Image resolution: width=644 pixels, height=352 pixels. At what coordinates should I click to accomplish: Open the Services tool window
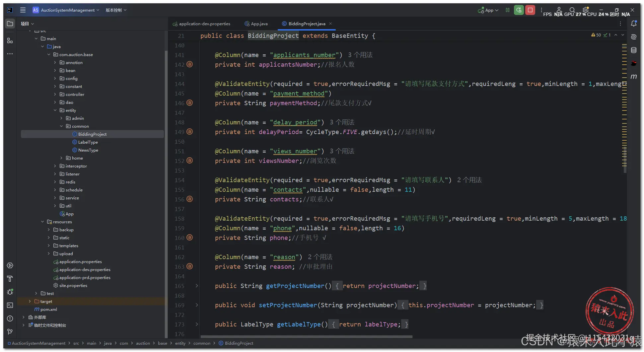tap(10, 265)
